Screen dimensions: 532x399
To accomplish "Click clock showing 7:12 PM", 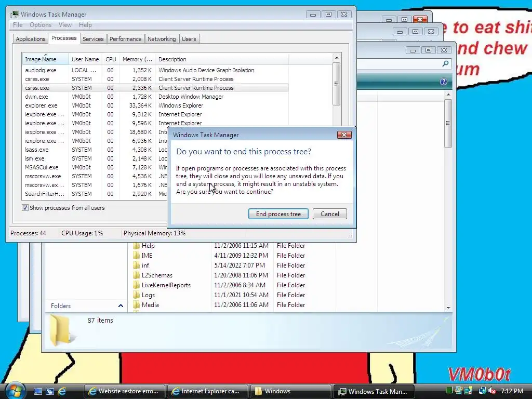I will tap(512, 391).
